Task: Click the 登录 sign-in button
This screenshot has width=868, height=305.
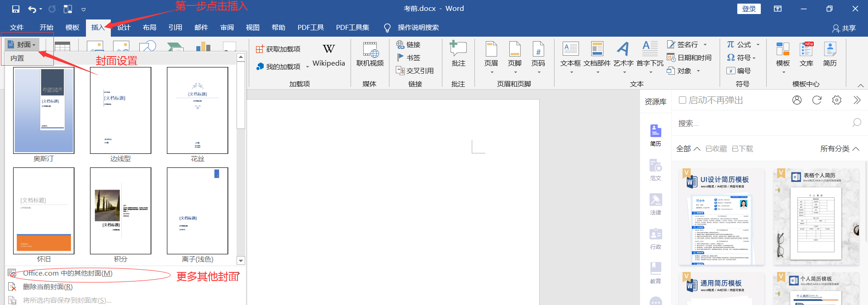Action: tap(749, 9)
